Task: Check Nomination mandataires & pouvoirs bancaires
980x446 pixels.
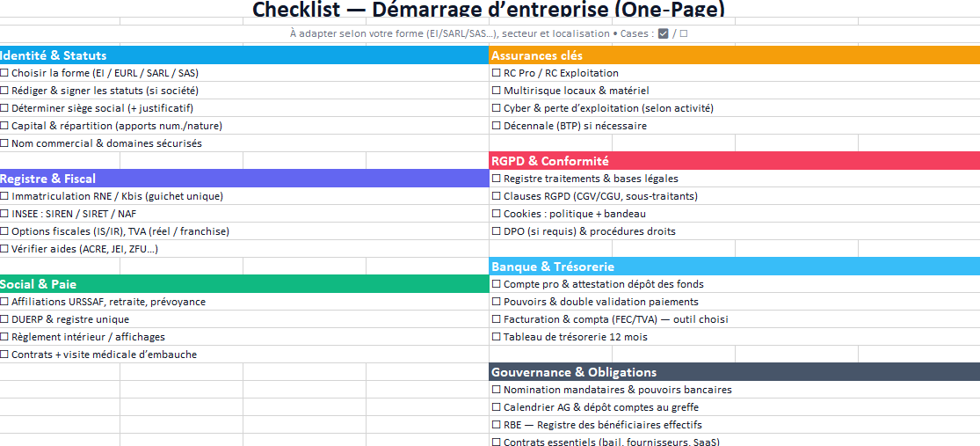Action: tap(497, 390)
